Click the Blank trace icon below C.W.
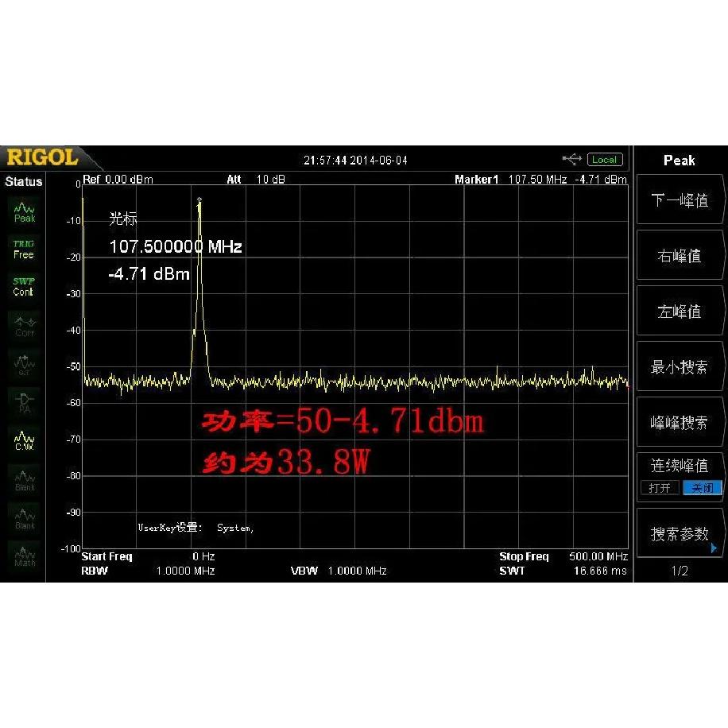The height and width of the screenshot is (728, 728). tap(25, 481)
